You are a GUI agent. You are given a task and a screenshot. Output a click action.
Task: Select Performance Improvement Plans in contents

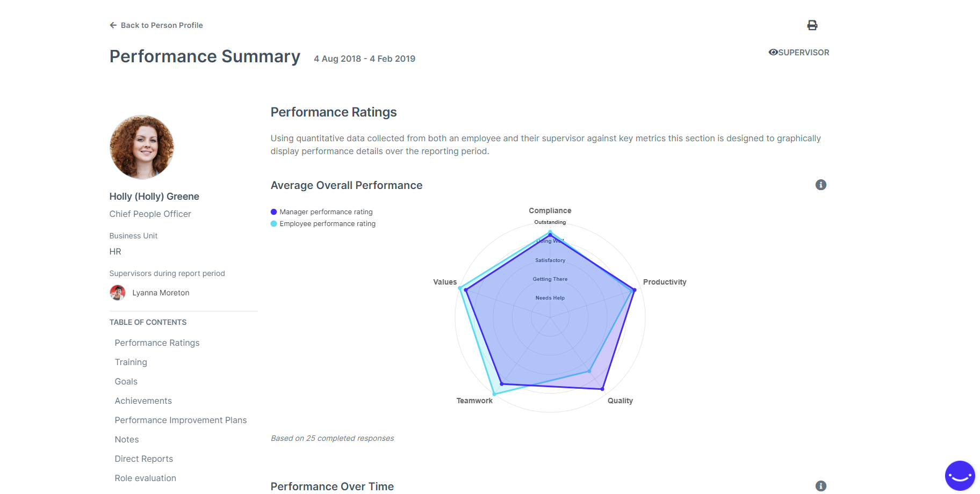(x=181, y=420)
